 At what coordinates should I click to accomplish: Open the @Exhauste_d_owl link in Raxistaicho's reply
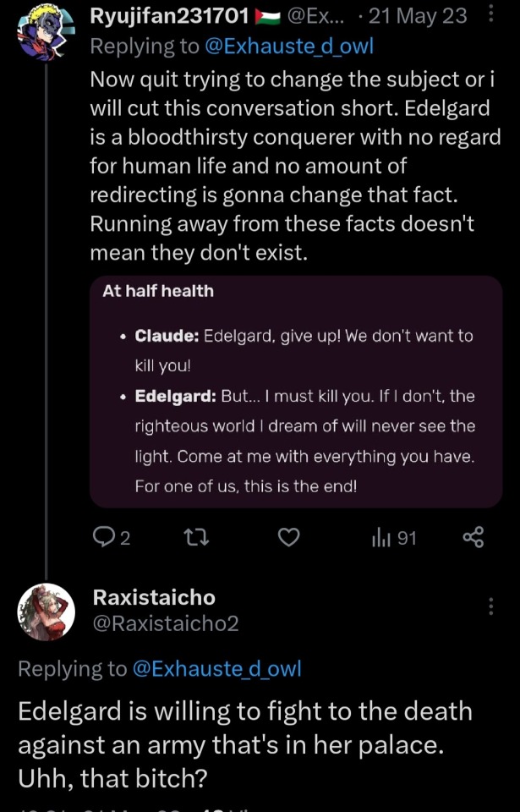pos(216,669)
